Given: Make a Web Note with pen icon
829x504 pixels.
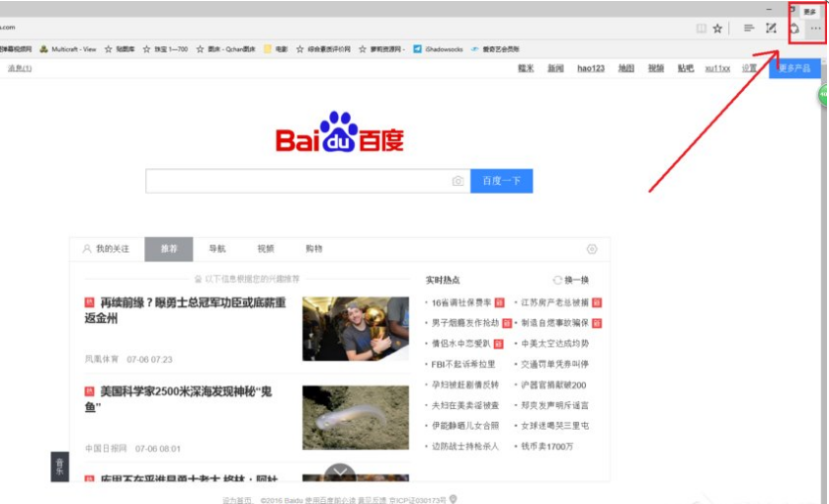Looking at the screenshot, I should [x=771, y=28].
